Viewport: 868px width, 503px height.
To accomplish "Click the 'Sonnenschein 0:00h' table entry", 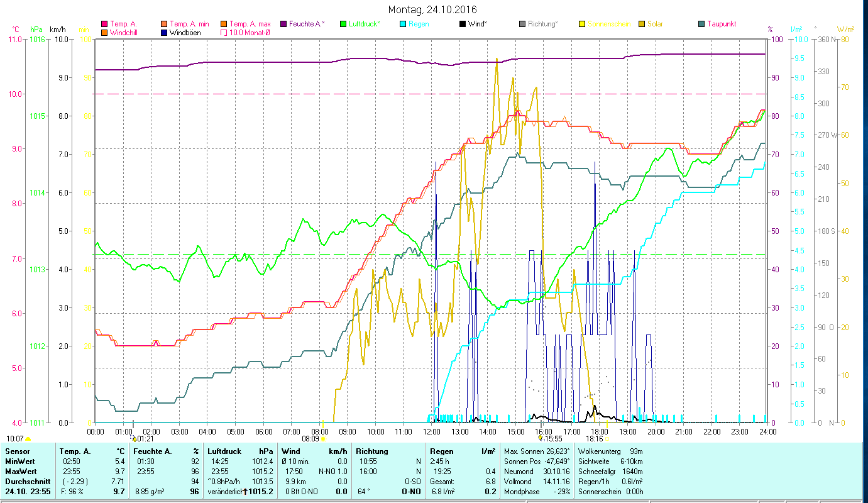I will coord(610,492).
